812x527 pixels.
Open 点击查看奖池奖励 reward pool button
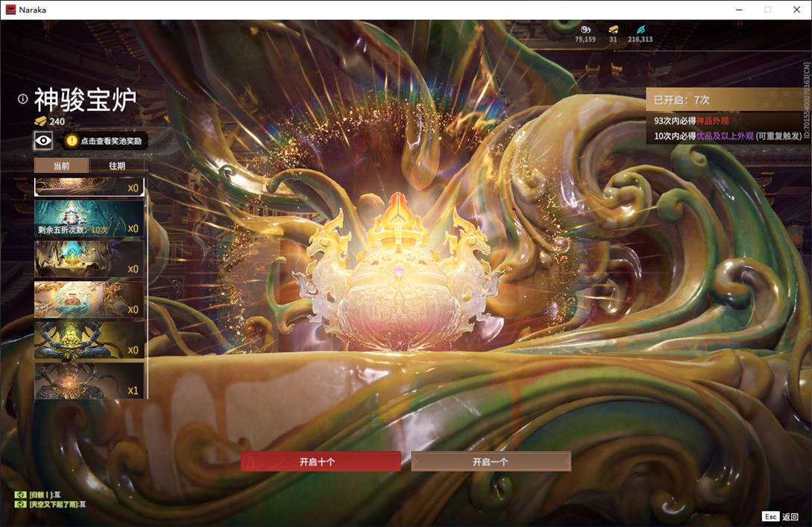105,141
